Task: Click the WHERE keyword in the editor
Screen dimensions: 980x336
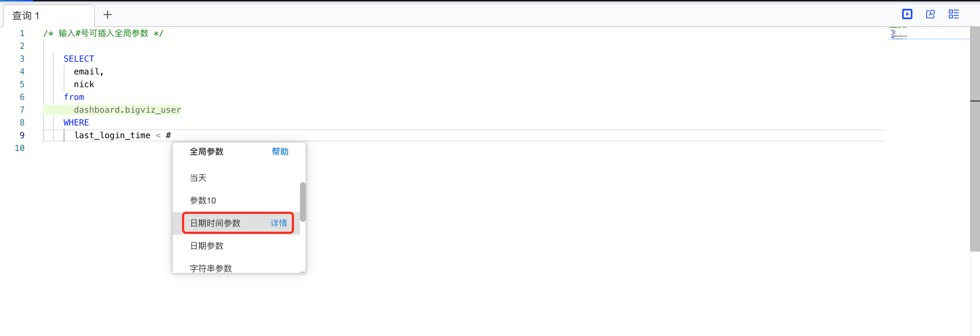Action: point(76,123)
